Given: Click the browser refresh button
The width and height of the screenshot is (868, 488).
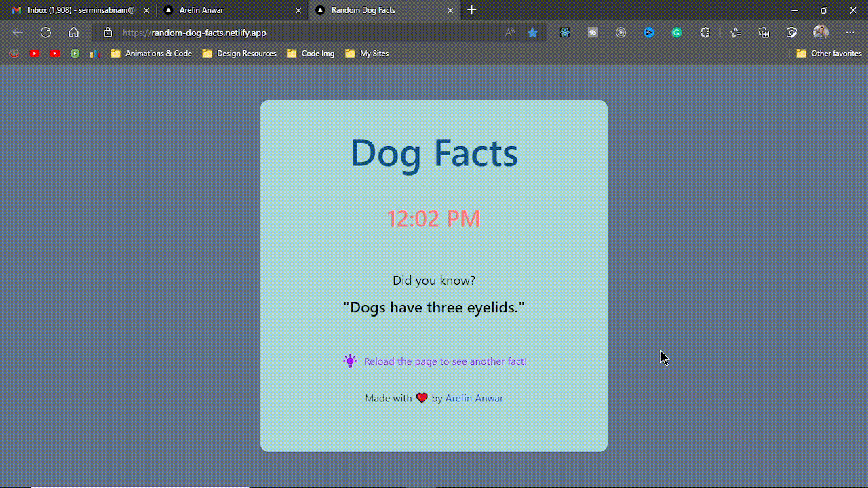Looking at the screenshot, I should coord(45,33).
